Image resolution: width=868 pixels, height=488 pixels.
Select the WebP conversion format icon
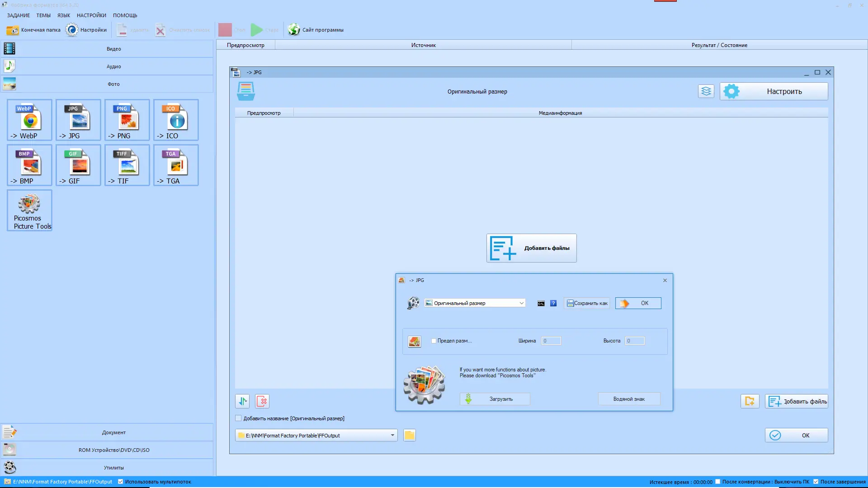click(29, 120)
